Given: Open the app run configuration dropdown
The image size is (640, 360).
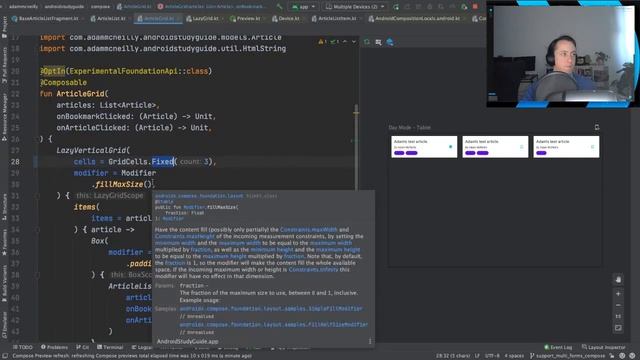Looking at the screenshot, I should pyautogui.click(x=303, y=7).
